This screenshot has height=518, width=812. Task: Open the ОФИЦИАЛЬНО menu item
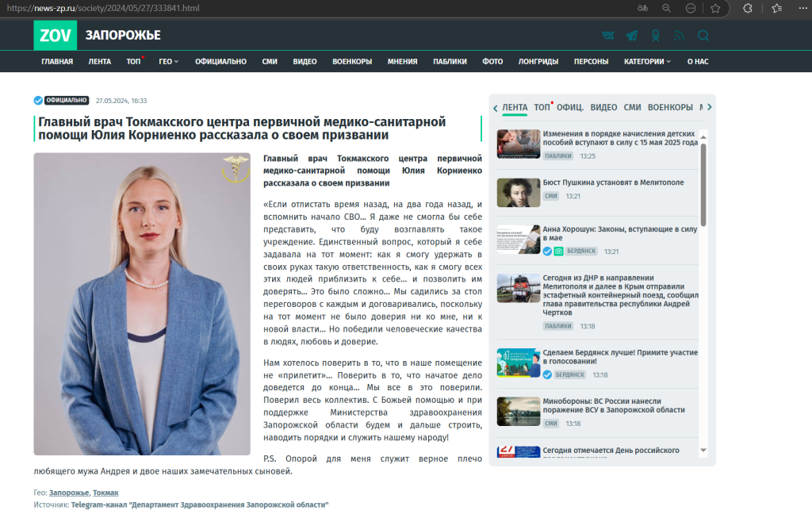point(220,62)
